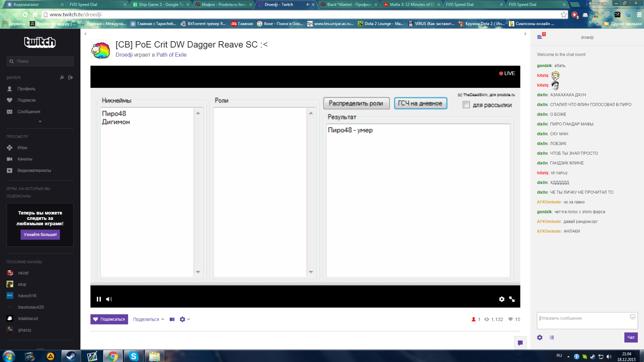Open video player settings gear

502,299
